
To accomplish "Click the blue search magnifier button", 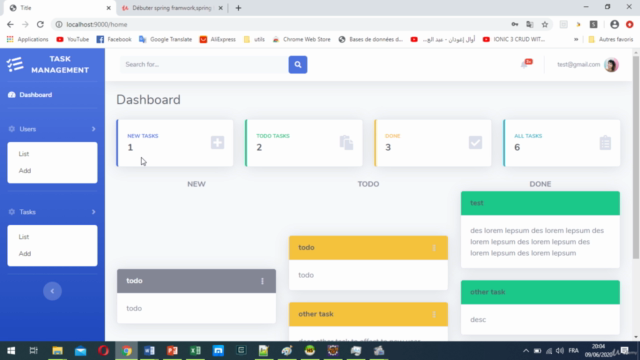I will click(298, 64).
